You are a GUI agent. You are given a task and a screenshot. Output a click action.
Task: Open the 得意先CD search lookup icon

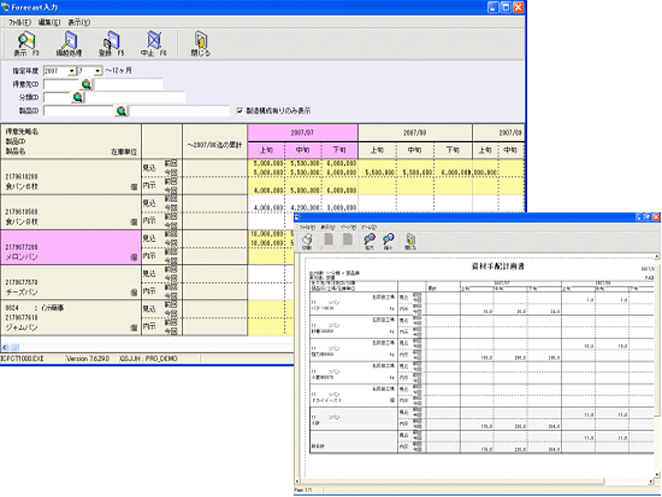[x=87, y=85]
